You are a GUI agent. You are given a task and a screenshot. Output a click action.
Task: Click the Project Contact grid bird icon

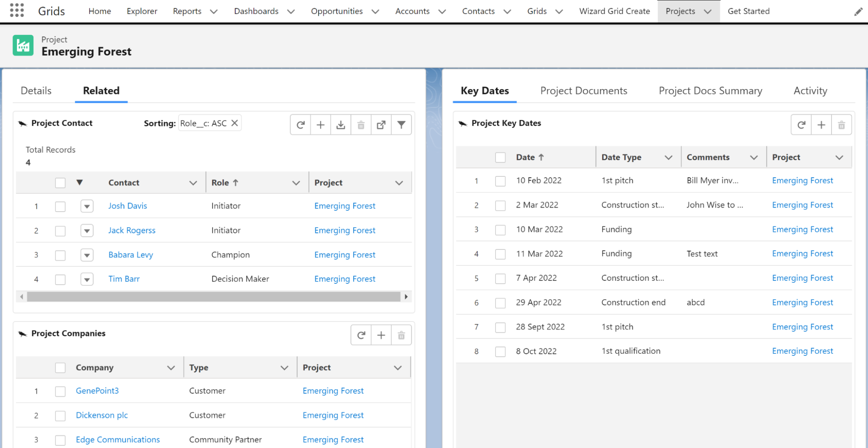point(23,123)
